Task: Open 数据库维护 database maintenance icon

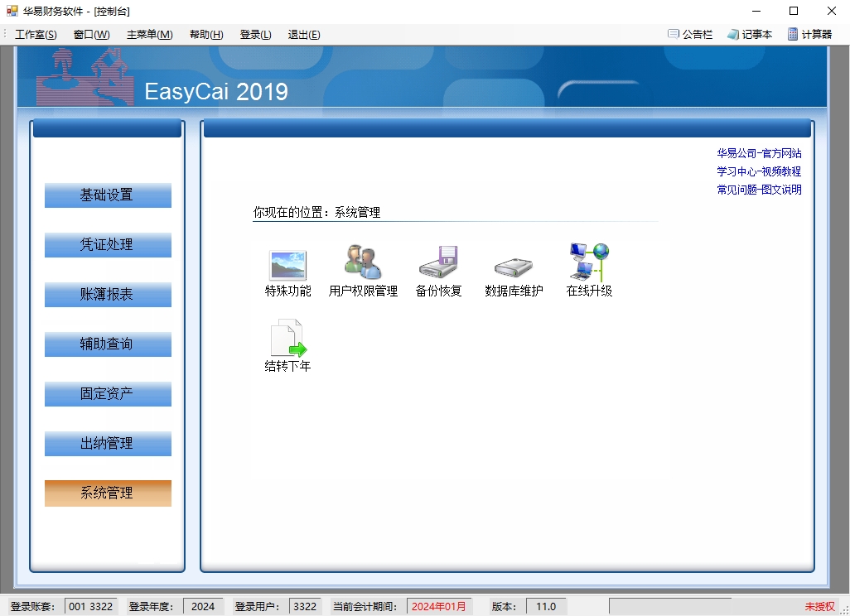Action: pyautogui.click(x=514, y=266)
